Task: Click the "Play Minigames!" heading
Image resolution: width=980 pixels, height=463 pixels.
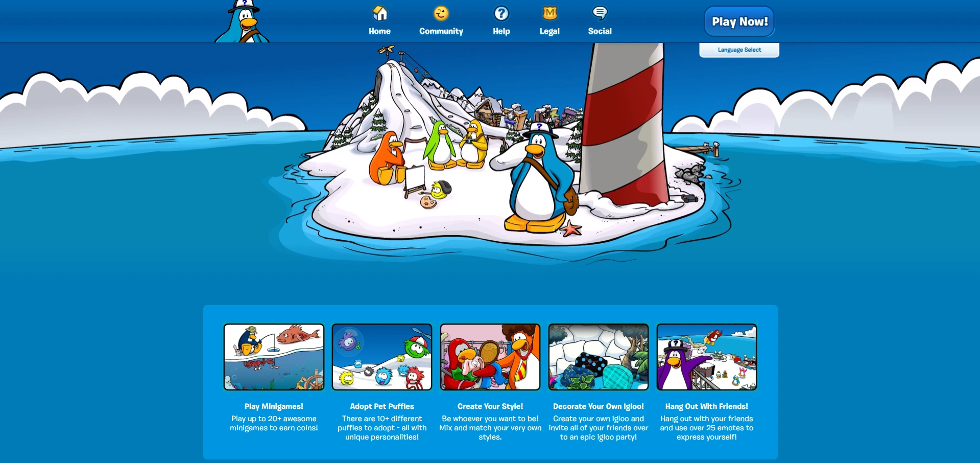Action: [274, 406]
